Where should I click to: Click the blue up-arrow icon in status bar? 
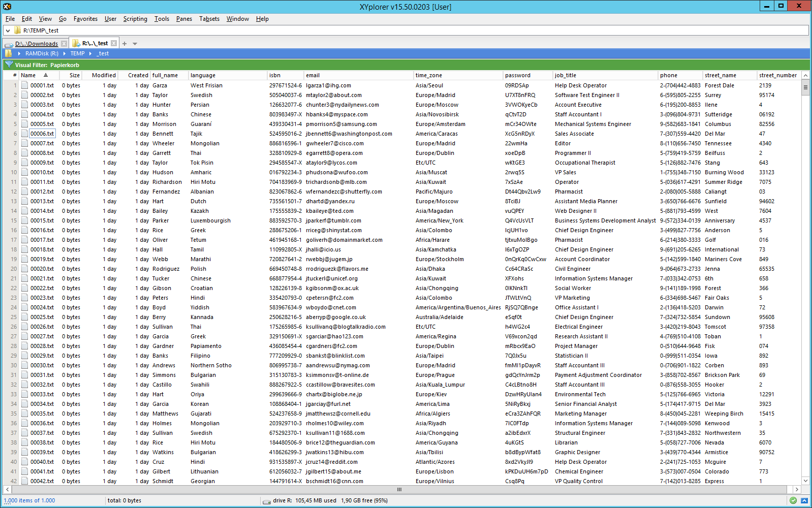(x=804, y=500)
